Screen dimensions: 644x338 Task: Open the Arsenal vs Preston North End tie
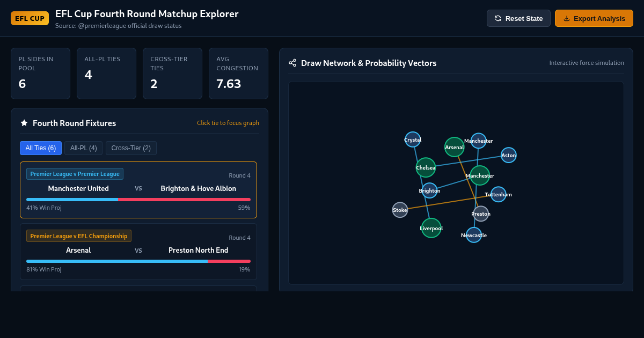138,252
